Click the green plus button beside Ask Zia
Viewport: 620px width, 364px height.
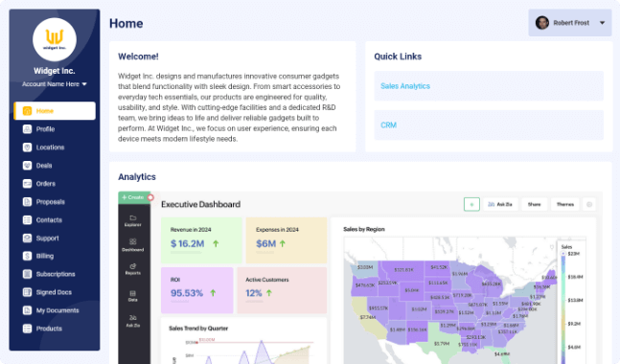[471, 204]
